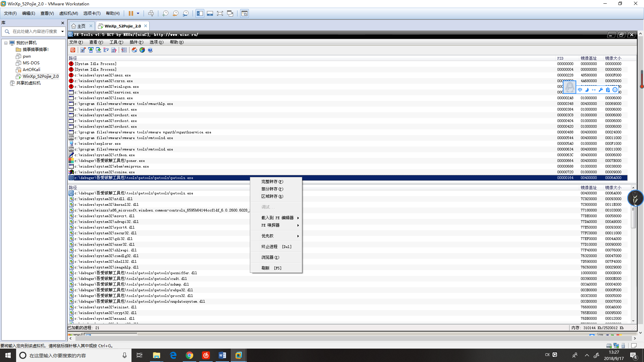Toggle VMware library sidebar view button

[200, 13]
